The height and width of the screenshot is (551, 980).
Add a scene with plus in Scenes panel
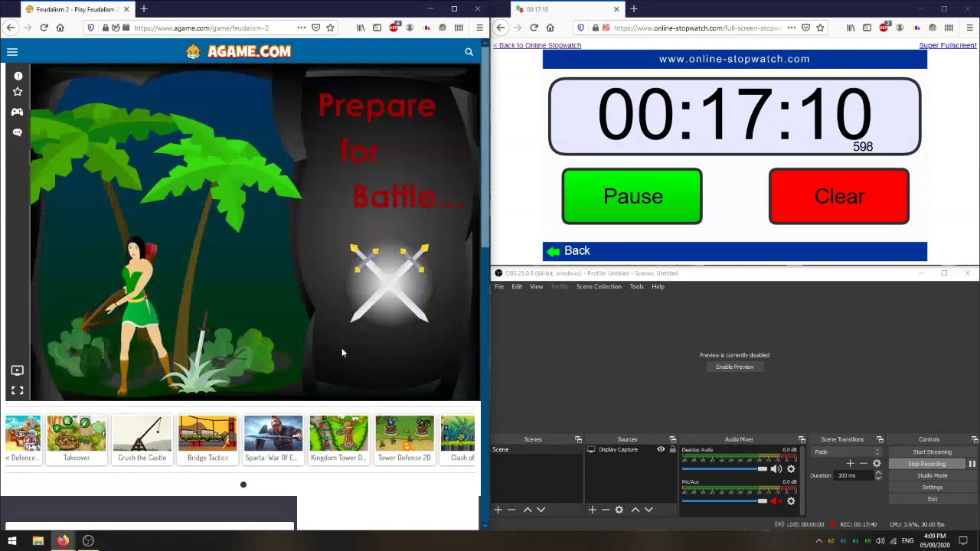[x=498, y=510]
